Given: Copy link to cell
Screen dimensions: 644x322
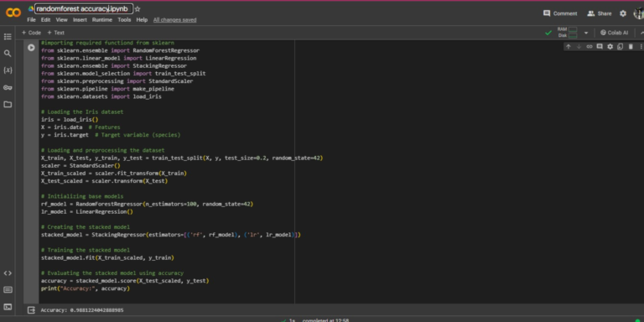Looking at the screenshot, I should pyautogui.click(x=589, y=46).
